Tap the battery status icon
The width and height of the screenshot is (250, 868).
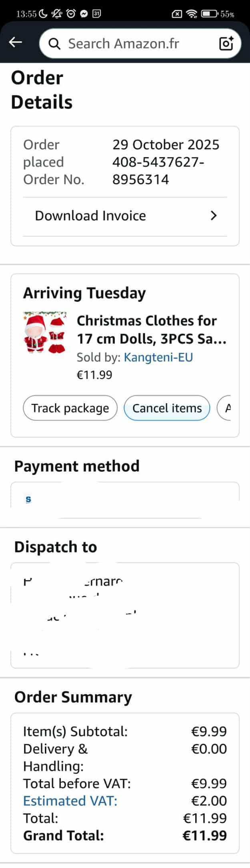coord(209,14)
